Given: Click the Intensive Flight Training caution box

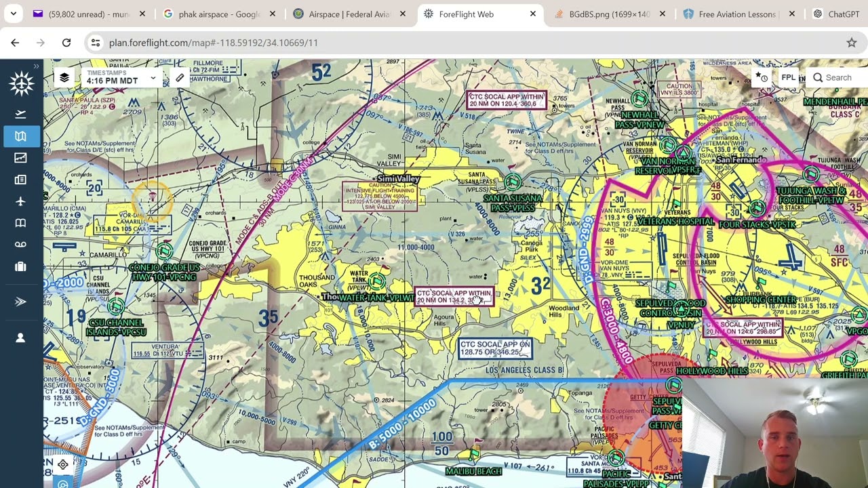Looking at the screenshot, I should click(380, 195).
